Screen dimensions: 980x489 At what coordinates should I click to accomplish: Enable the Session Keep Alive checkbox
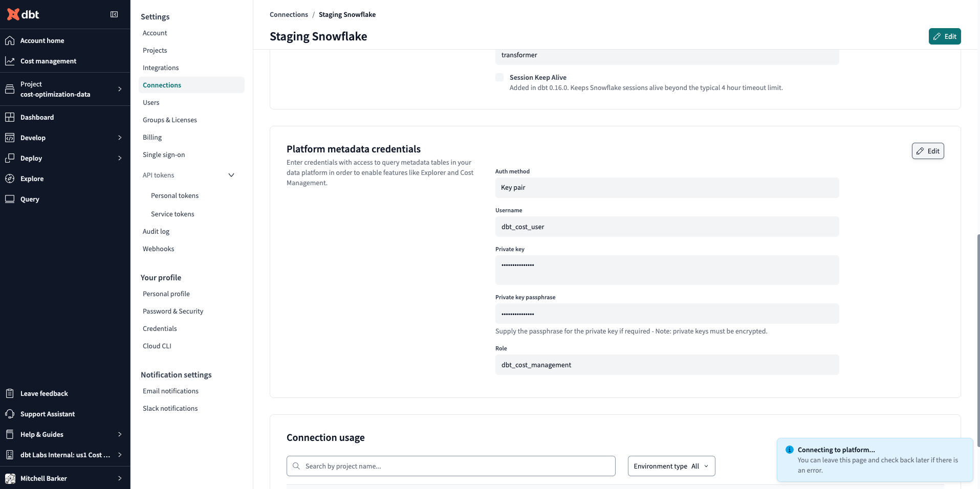point(498,77)
